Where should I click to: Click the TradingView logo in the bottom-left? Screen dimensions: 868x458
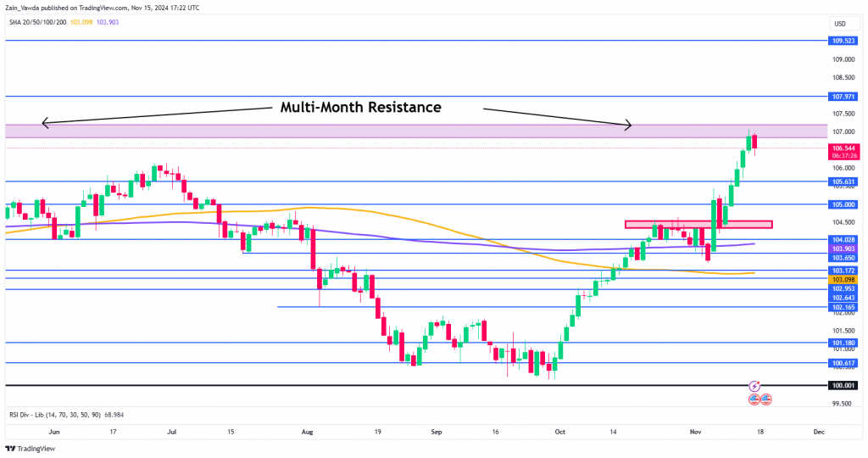click(x=31, y=449)
